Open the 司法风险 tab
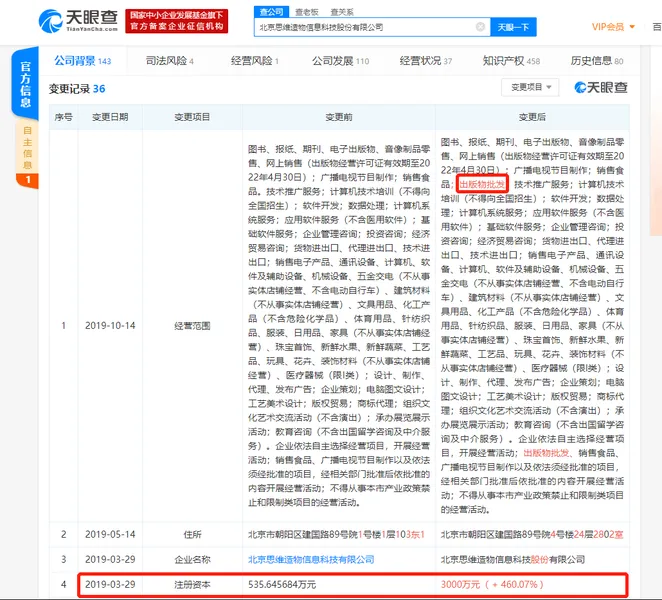The image size is (662, 600). coord(170,61)
